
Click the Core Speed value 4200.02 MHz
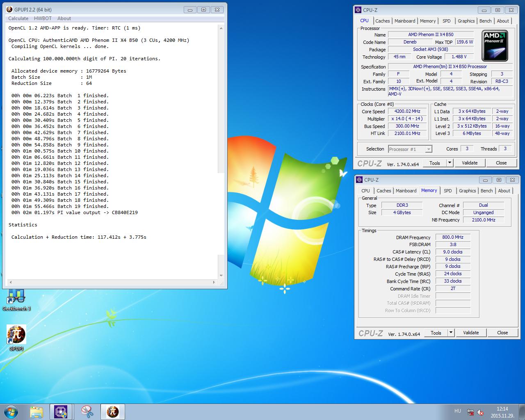[x=407, y=111]
